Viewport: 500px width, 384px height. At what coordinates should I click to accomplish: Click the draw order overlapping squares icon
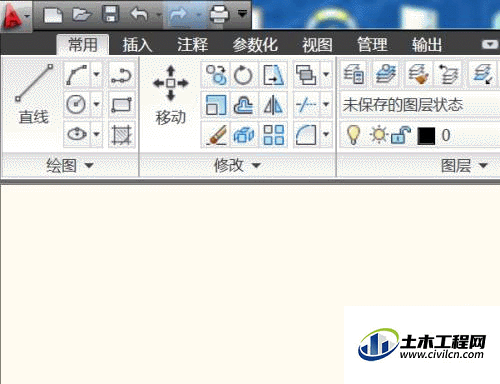point(306,75)
